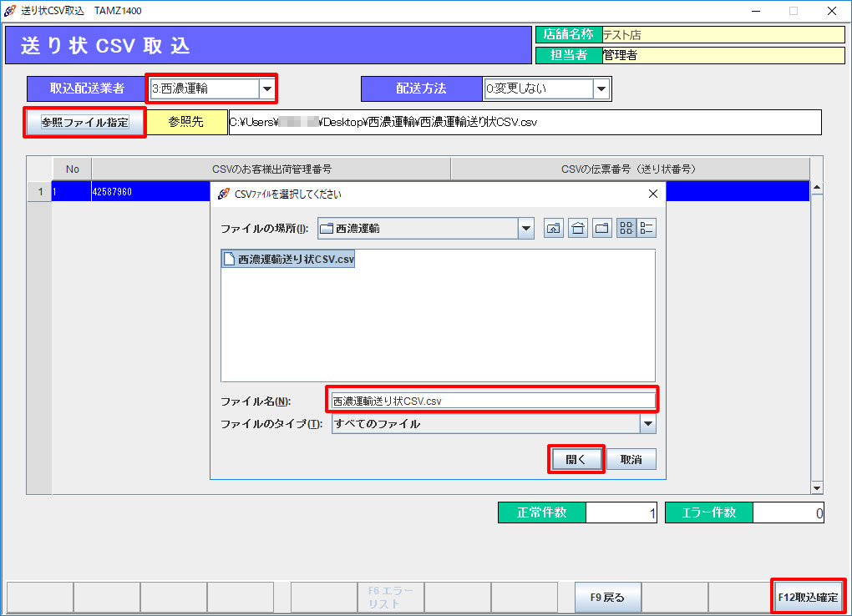Click the 取消 cancel button
The width and height of the screenshot is (852, 616).
click(631, 460)
